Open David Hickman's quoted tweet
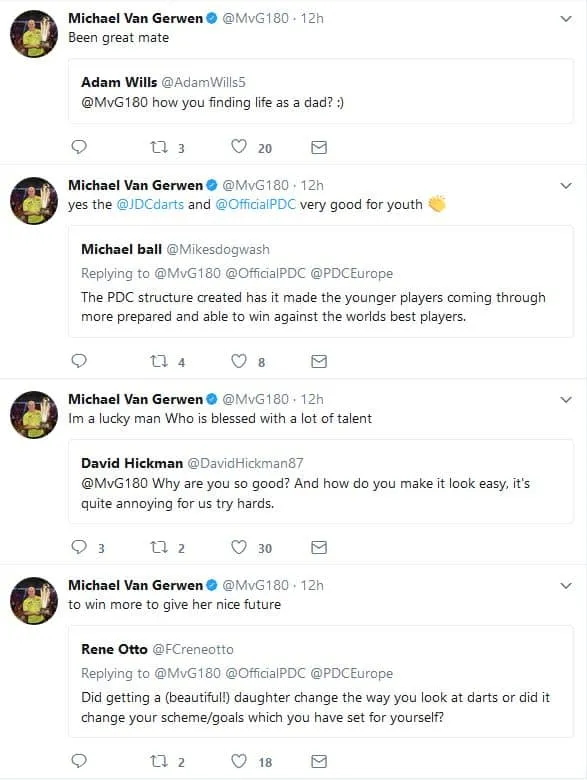The width and height of the screenshot is (587, 780). 321,482
